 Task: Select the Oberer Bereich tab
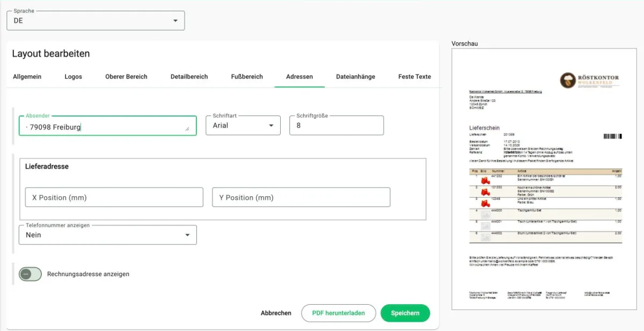[x=126, y=77]
